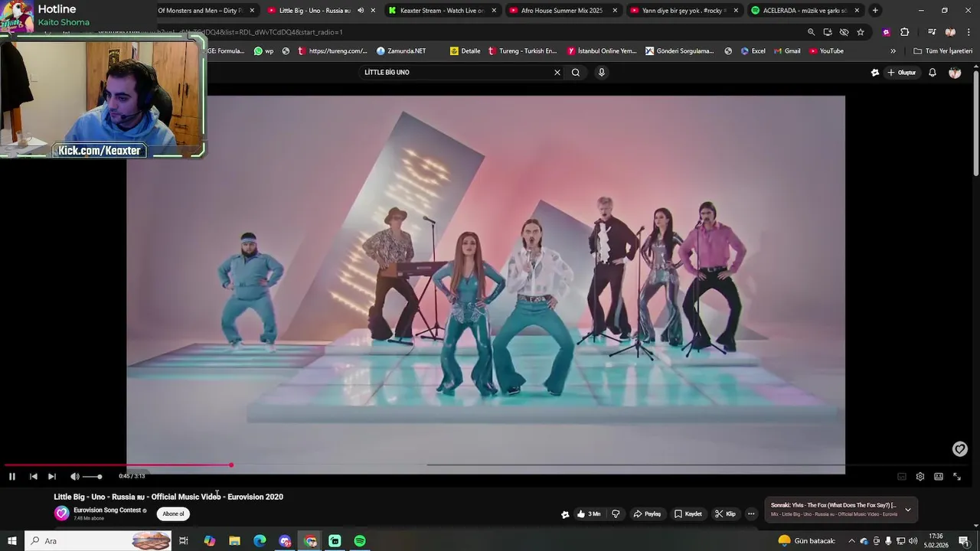
Task: Open Tureng - Turkish En... bookmark
Action: click(x=522, y=51)
